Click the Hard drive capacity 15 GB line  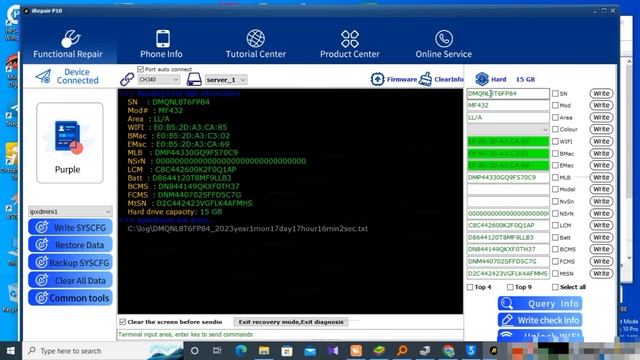coord(175,212)
